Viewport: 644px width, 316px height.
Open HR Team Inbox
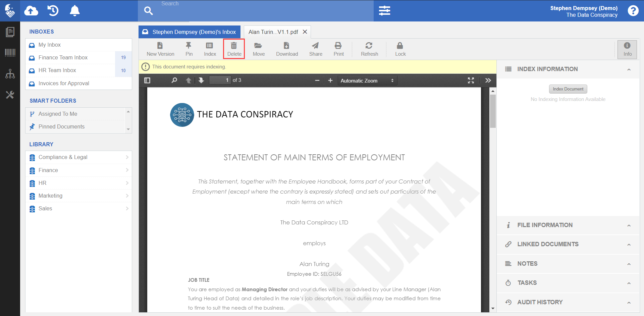click(78, 70)
